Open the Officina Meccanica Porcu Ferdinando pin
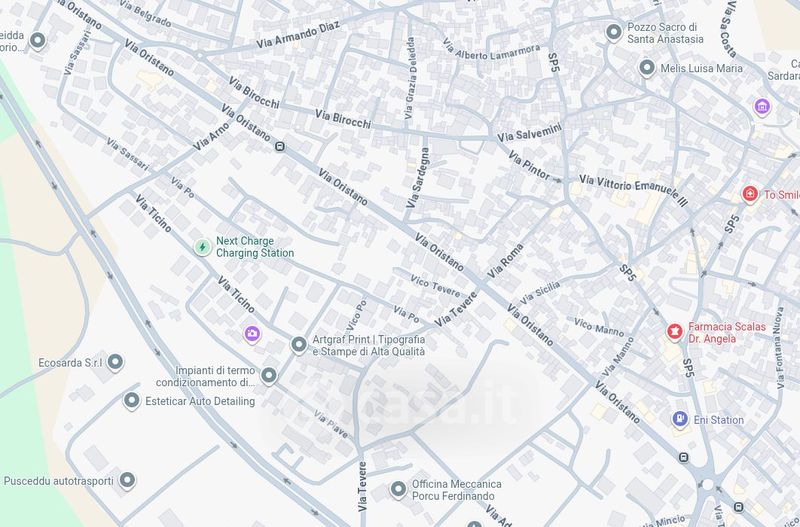The width and height of the screenshot is (800, 527). point(398,490)
